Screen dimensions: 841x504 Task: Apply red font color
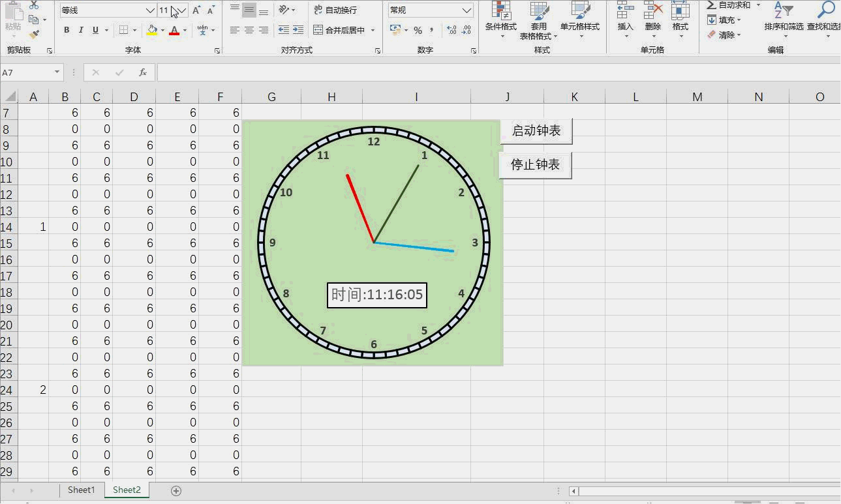174,30
